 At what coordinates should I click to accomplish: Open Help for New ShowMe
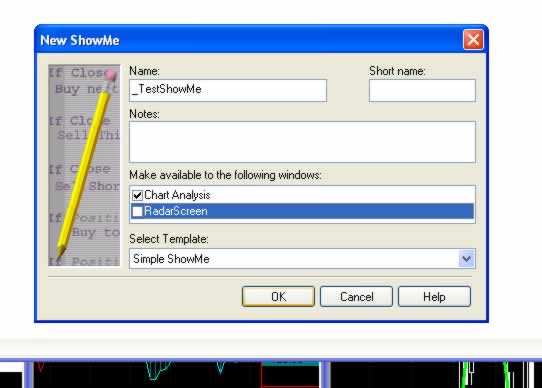coord(434,297)
